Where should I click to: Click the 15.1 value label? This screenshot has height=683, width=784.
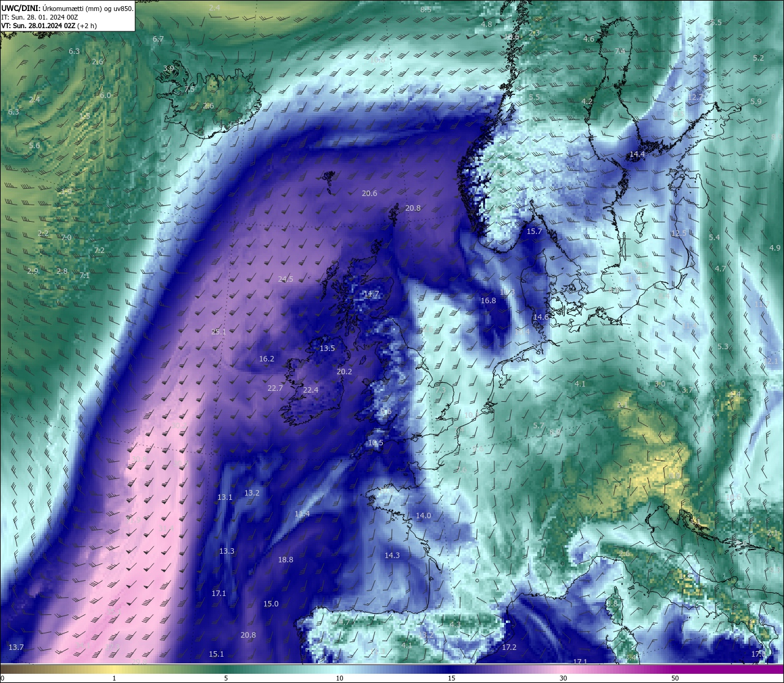(216, 654)
